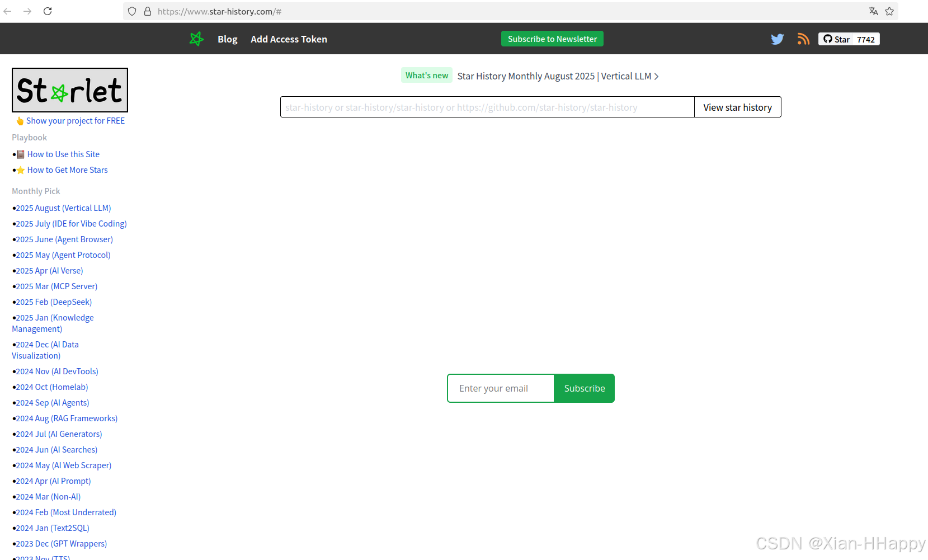Open 2025 Feb (DeepSeek) pick
Viewport: 928px width, 560px height.
coord(54,302)
